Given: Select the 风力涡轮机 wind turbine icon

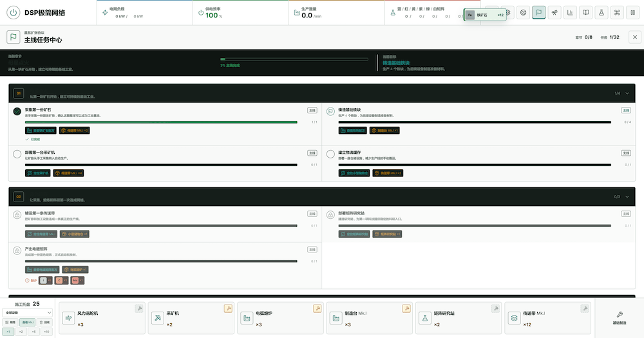Looking at the screenshot, I should coord(69,318).
